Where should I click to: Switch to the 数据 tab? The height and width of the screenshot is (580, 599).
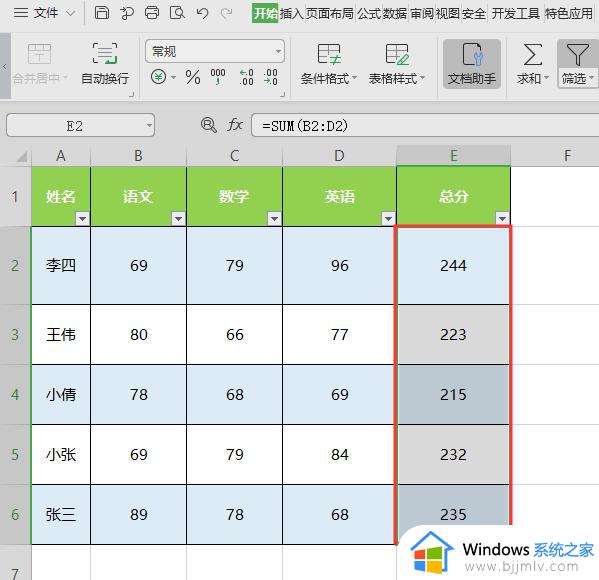point(395,13)
